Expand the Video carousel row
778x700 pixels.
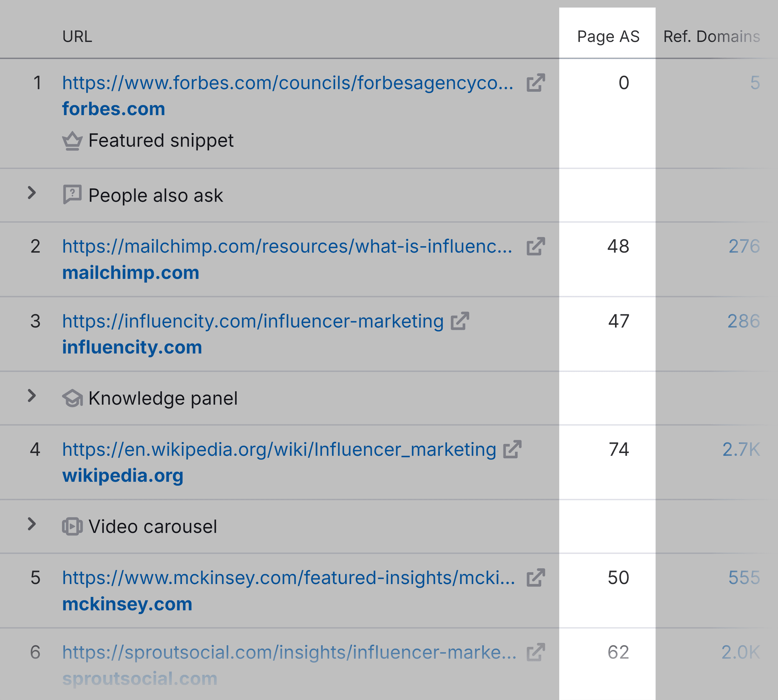point(32,524)
